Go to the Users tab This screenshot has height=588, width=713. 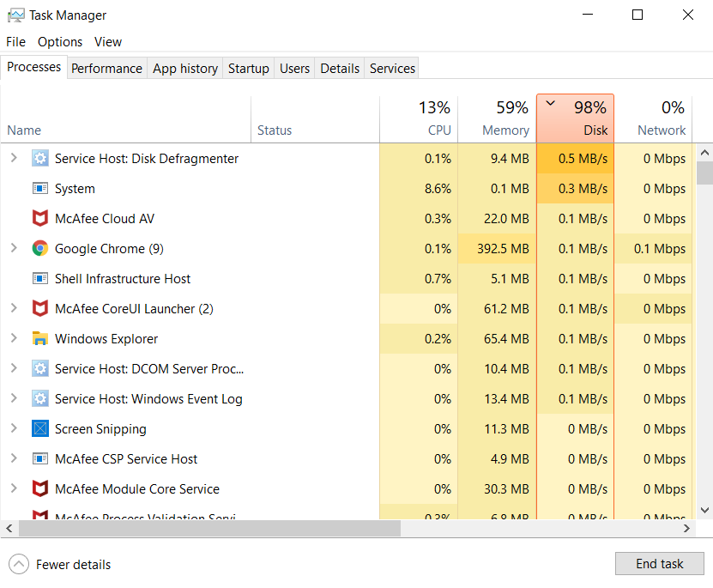pyautogui.click(x=294, y=68)
